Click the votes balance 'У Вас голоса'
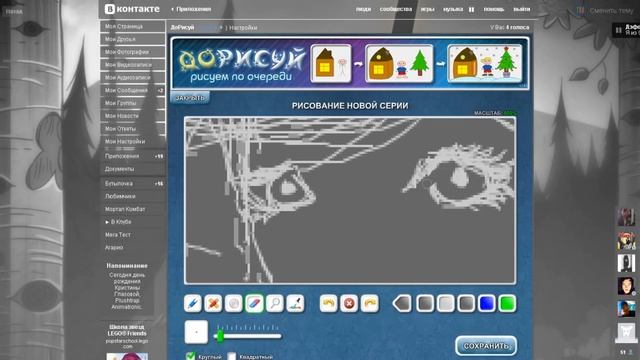Viewport: 640px width, 360px height. [509, 27]
